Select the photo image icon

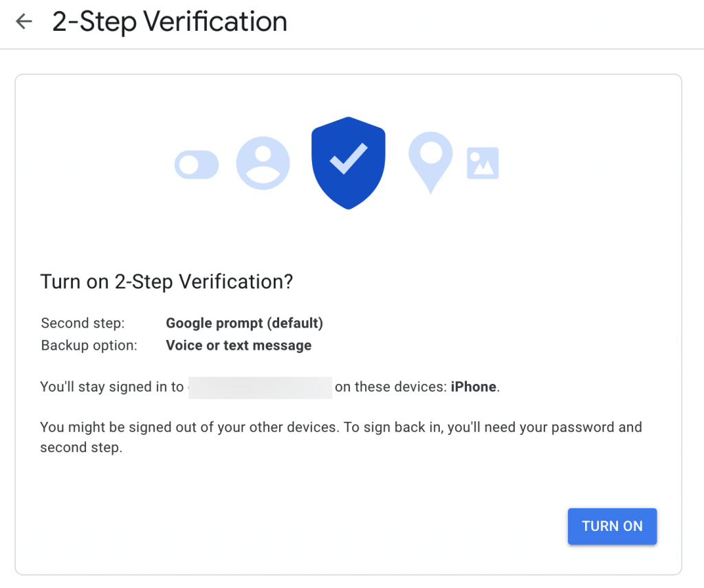[x=482, y=163]
